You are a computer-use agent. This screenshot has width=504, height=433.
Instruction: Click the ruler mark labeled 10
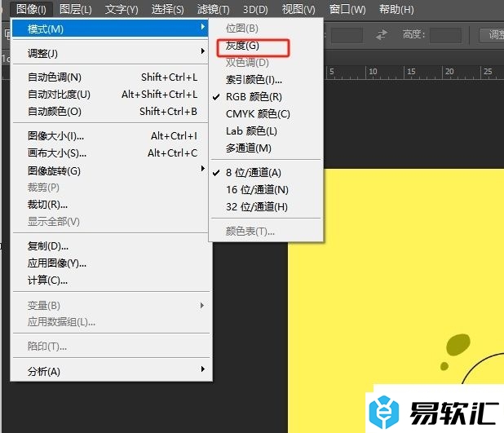[x=373, y=72]
